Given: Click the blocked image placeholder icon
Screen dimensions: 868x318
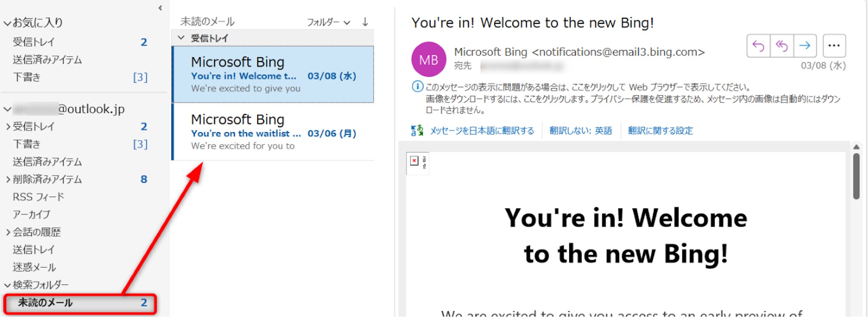Looking at the screenshot, I should click(x=414, y=161).
